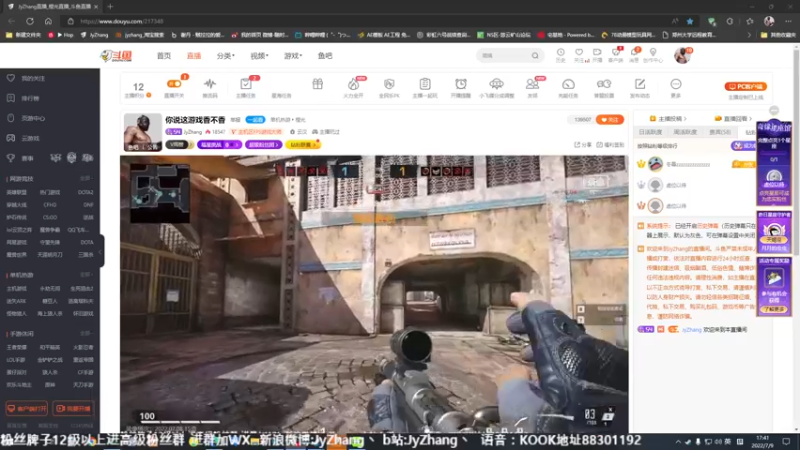Viewport: 800px width, 450px height.
Task: Open the 首页 home tab
Action: (x=164, y=56)
